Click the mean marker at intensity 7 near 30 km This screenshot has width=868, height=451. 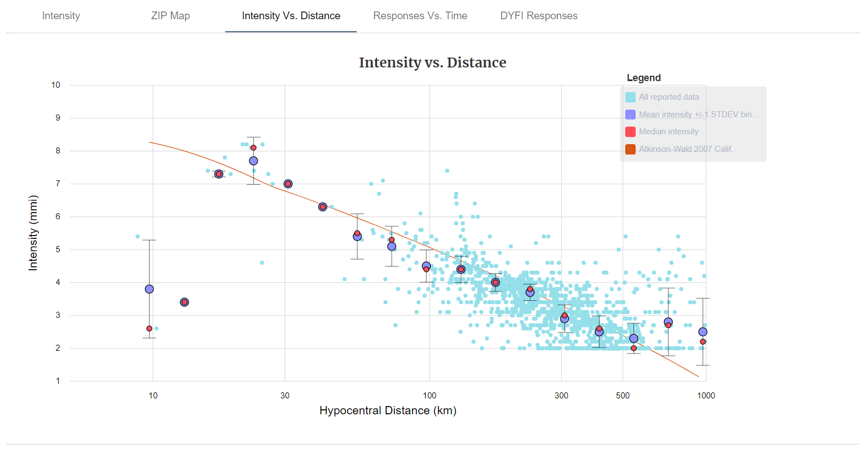[288, 184]
